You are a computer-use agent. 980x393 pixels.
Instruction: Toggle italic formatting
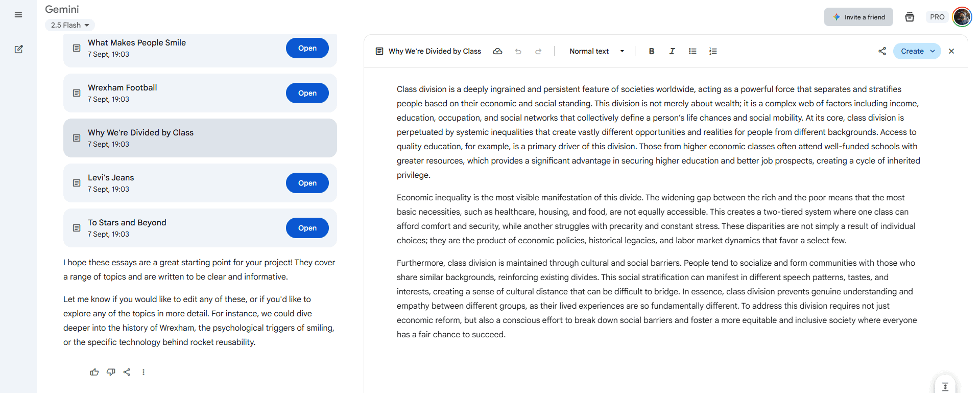(x=672, y=51)
